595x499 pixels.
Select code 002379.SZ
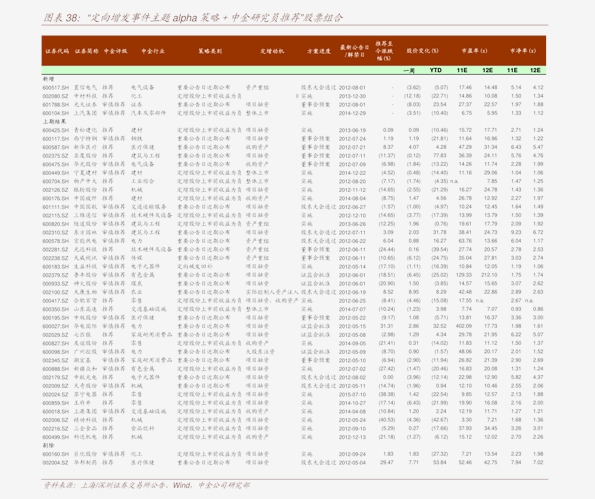click(56, 275)
